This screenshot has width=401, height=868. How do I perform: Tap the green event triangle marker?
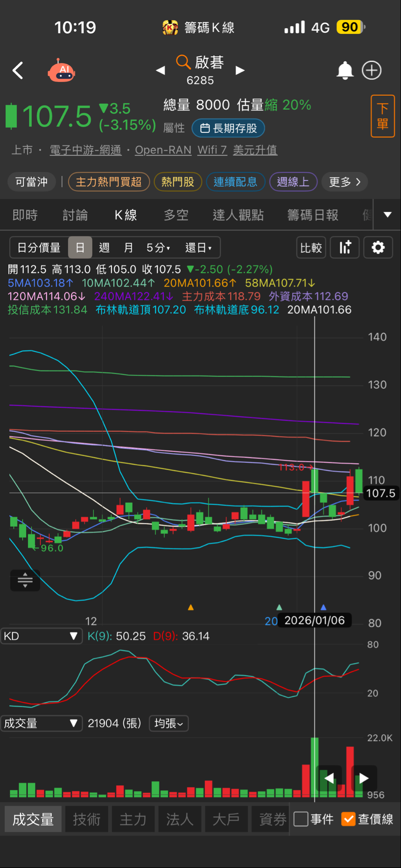(x=279, y=607)
